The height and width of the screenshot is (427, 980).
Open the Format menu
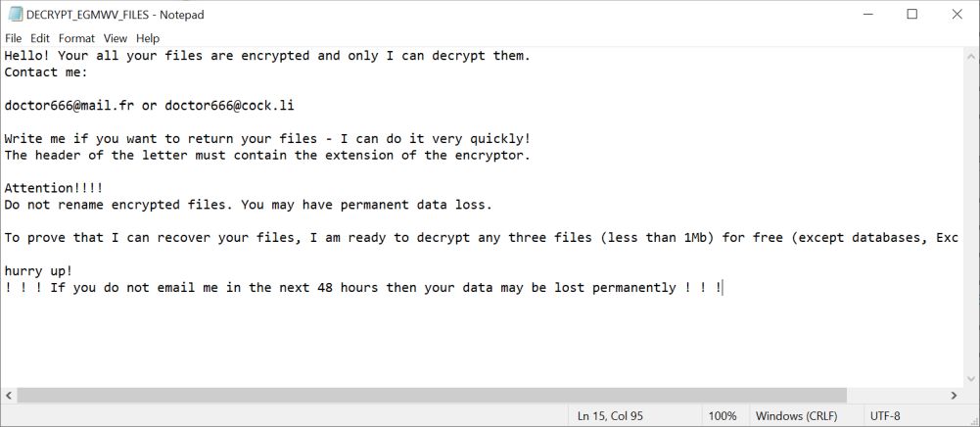point(76,38)
